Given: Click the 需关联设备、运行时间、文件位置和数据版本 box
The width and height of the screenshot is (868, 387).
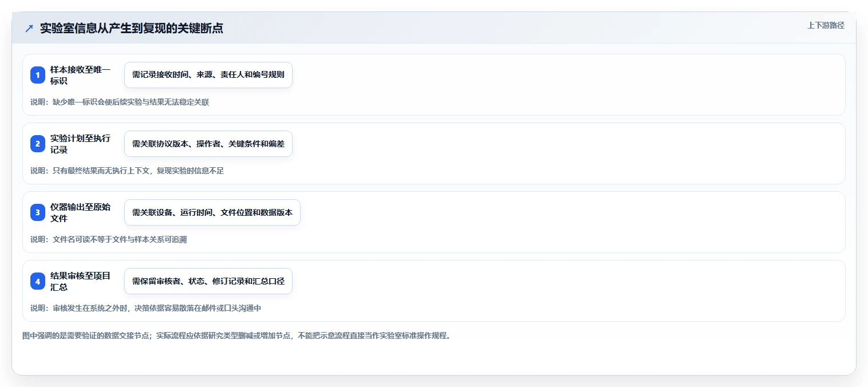Looking at the screenshot, I should coord(212,212).
